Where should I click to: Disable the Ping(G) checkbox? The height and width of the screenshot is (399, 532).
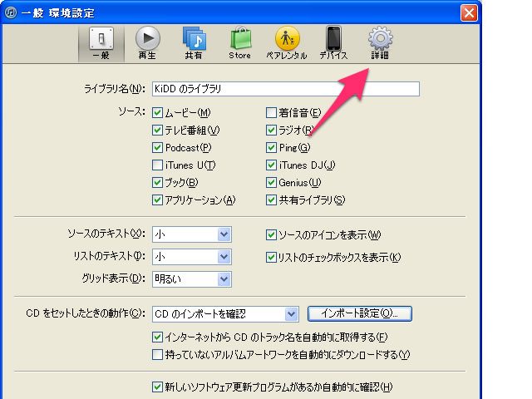click(x=271, y=148)
